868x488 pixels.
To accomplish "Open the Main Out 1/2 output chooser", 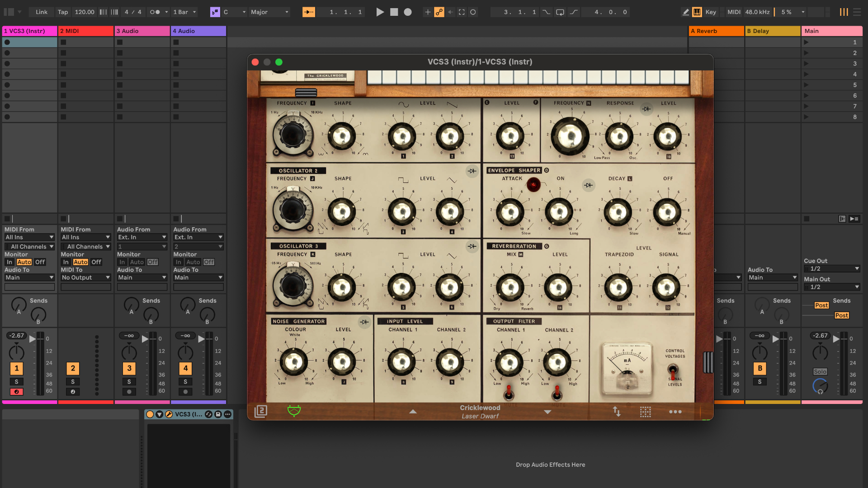I will click(x=832, y=286).
